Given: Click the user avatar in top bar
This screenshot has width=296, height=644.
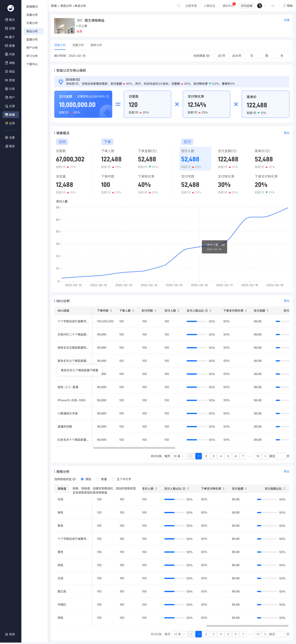Looking at the screenshot, I should pos(260,6).
